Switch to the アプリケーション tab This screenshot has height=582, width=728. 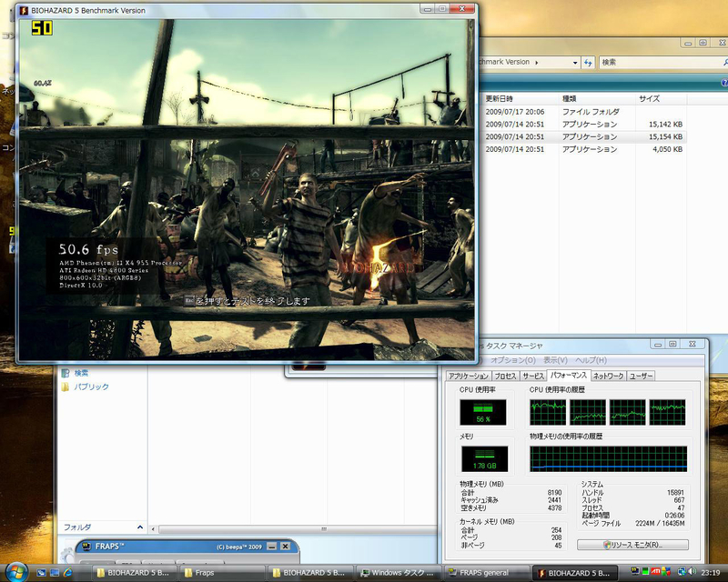[x=469, y=376]
